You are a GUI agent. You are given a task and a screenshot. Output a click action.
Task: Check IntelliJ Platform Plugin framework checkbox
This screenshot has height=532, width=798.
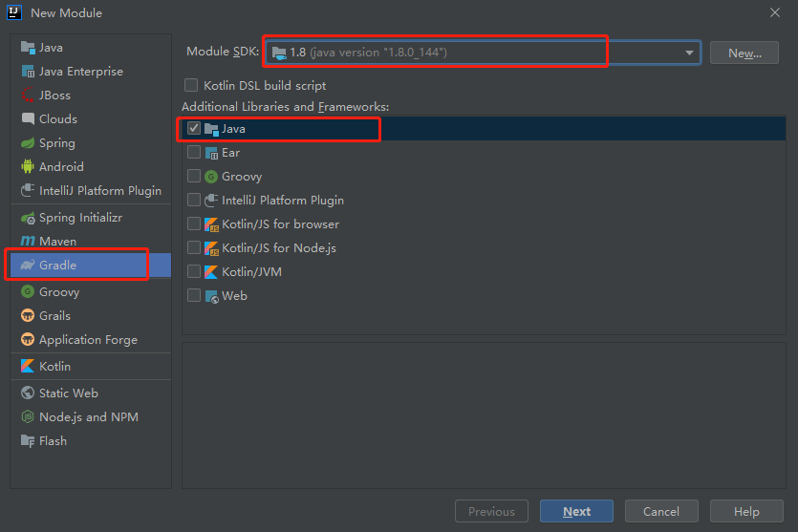[194, 200]
